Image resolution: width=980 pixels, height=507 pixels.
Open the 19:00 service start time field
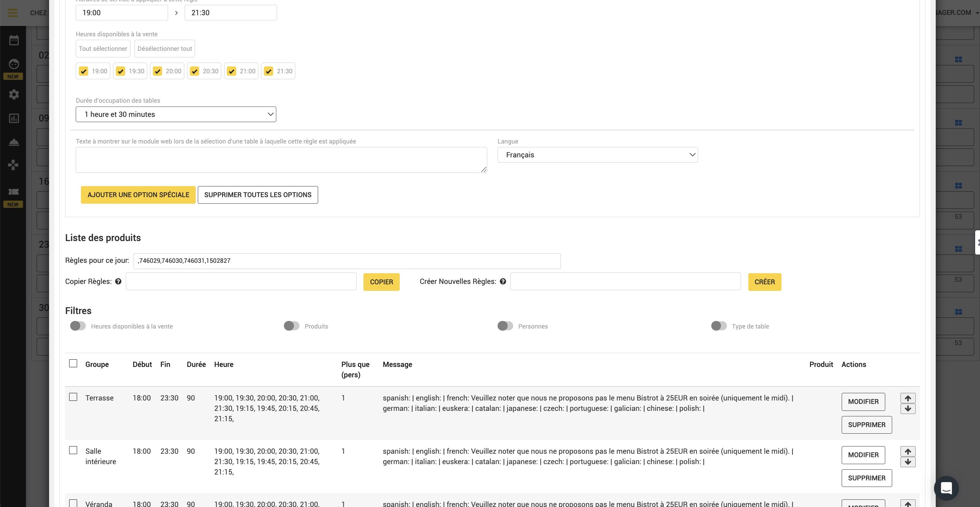coord(122,13)
